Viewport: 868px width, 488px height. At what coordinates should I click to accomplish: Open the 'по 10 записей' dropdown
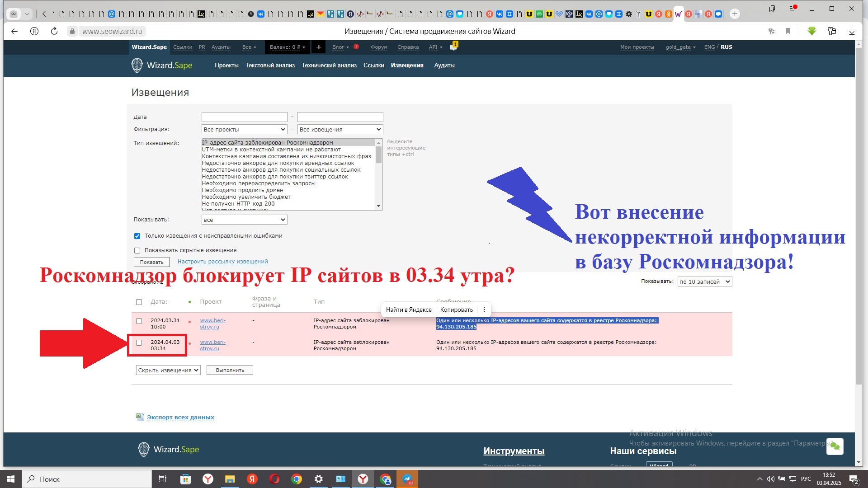point(704,282)
